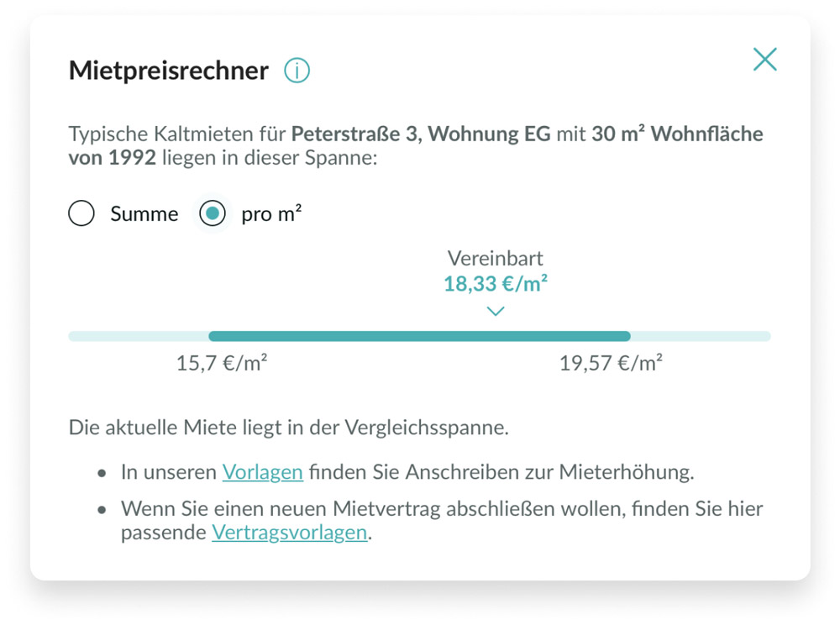Open the Vertragsvorlagen link
This screenshot has height=625, width=840.
[x=289, y=533]
